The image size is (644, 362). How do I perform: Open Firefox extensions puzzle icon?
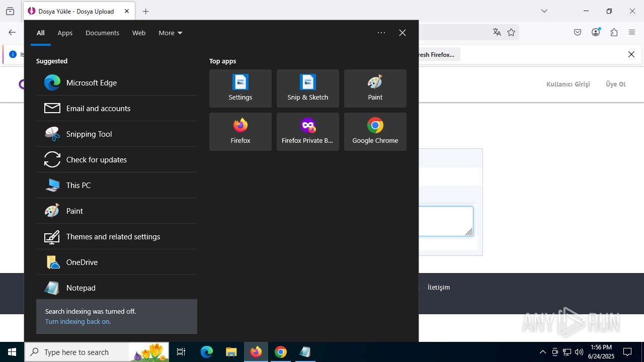pyautogui.click(x=614, y=32)
